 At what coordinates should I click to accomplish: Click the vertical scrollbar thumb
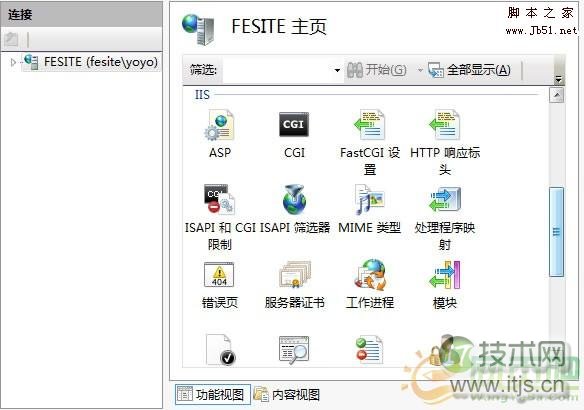tap(556, 232)
